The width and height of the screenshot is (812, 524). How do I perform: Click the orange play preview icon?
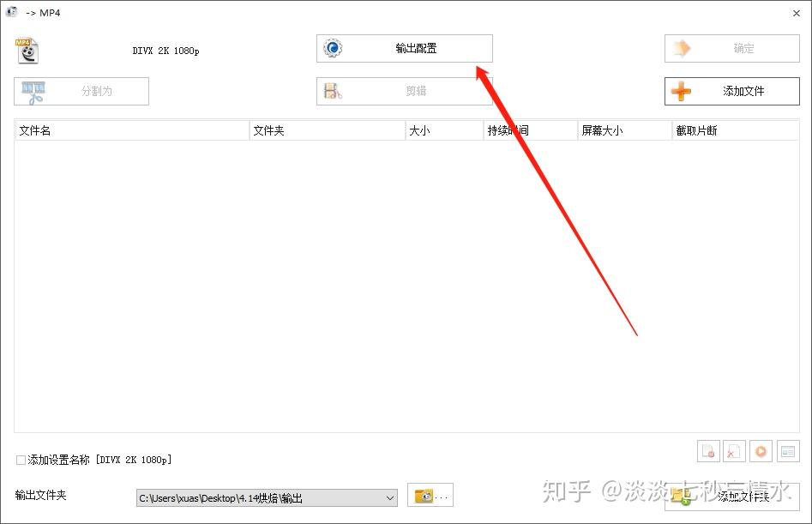coord(761,451)
